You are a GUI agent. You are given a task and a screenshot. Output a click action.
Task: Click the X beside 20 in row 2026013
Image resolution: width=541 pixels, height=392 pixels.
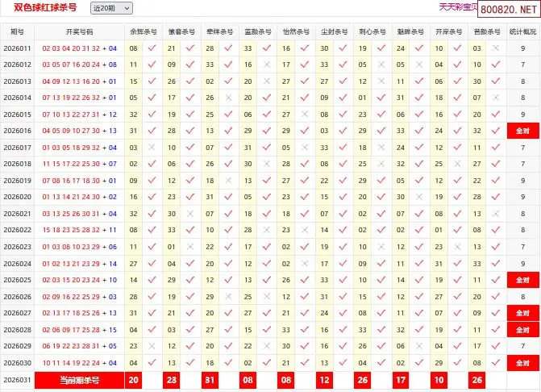coord(267,81)
